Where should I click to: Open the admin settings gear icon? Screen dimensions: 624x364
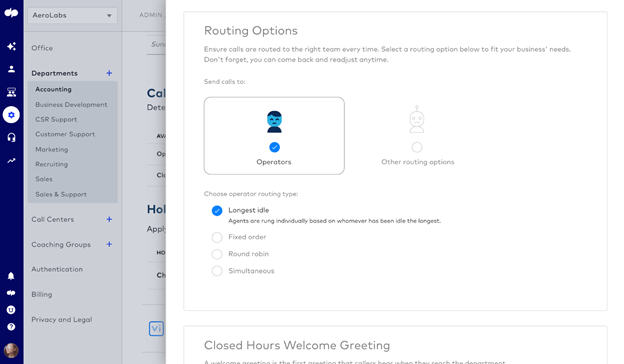(x=11, y=115)
